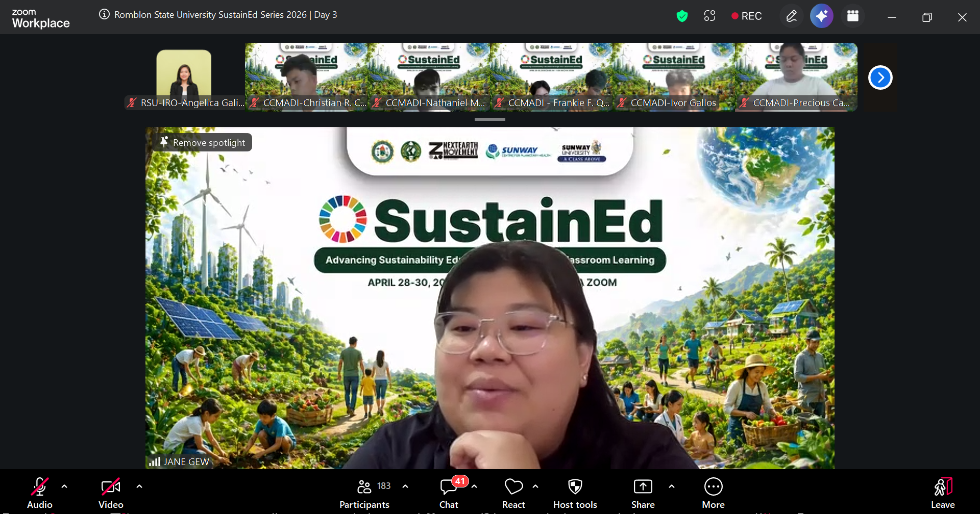The height and width of the screenshot is (514, 980).
Task: Open the React heart icon
Action: 513,493
